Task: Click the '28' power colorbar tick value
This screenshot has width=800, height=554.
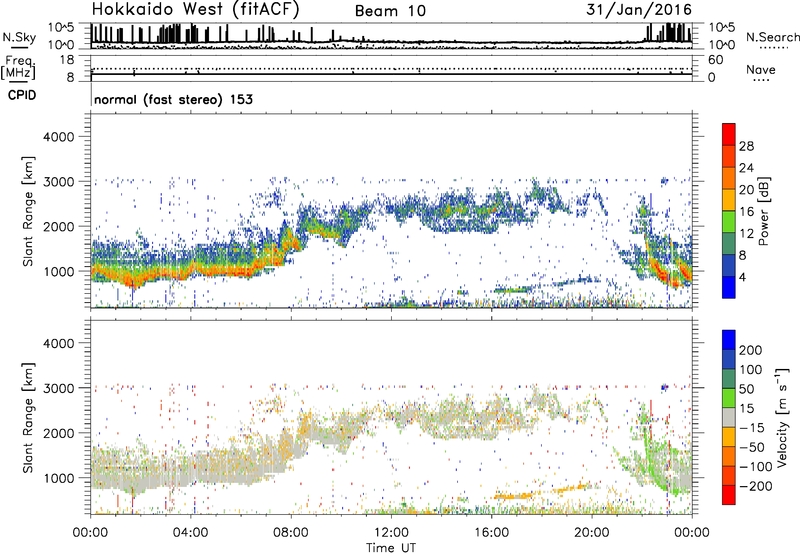Action: click(x=746, y=146)
